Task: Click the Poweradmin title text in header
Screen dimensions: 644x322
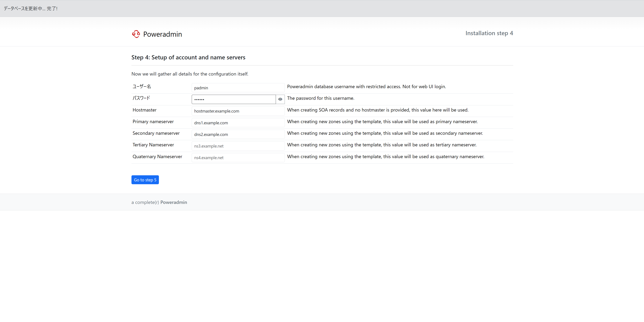Action: (162, 34)
